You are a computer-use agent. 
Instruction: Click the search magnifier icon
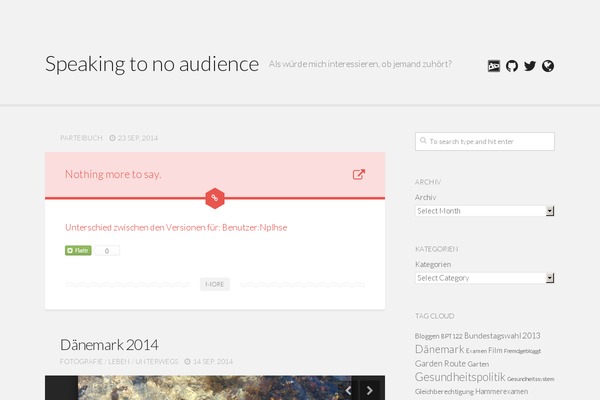click(423, 140)
